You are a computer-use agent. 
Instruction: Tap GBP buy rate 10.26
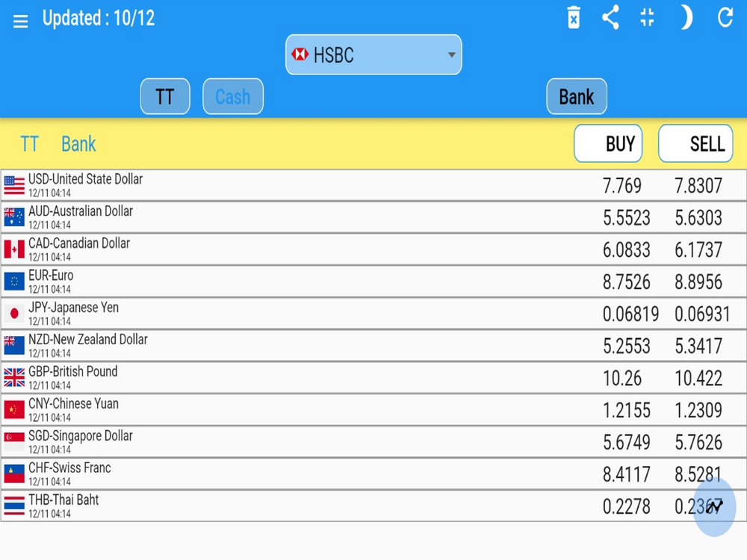(622, 378)
